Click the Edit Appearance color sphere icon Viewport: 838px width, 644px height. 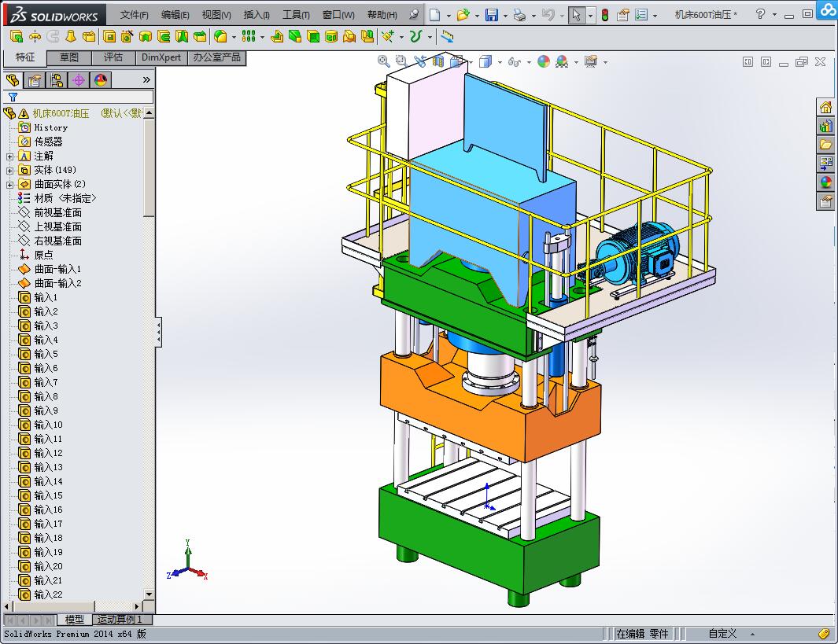(x=544, y=61)
